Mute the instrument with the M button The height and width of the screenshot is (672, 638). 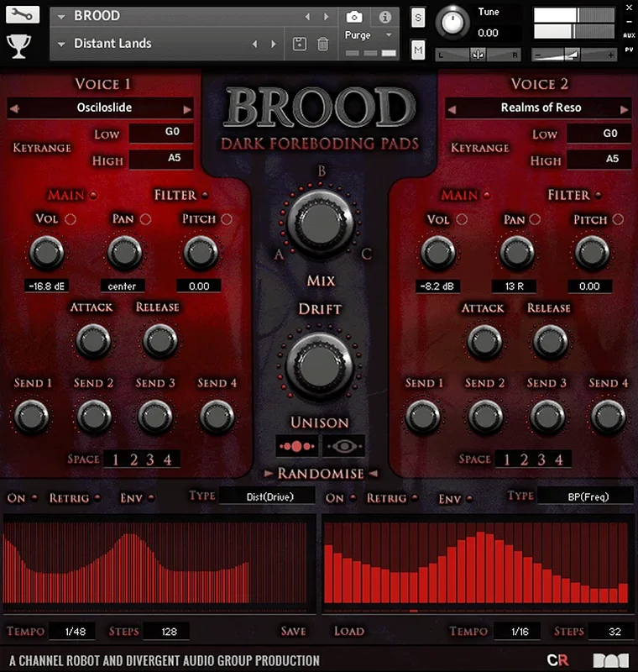pos(418,50)
